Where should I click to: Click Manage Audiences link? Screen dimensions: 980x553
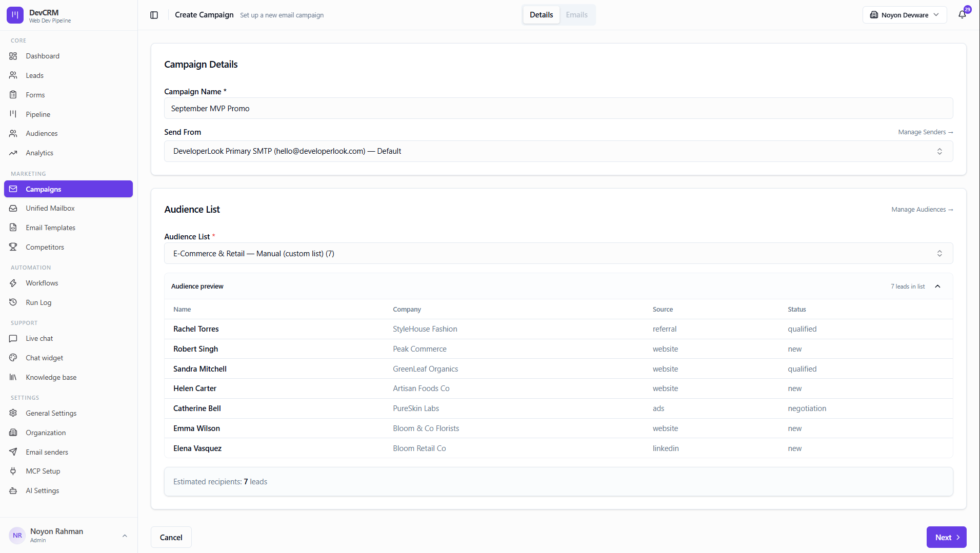(x=922, y=210)
